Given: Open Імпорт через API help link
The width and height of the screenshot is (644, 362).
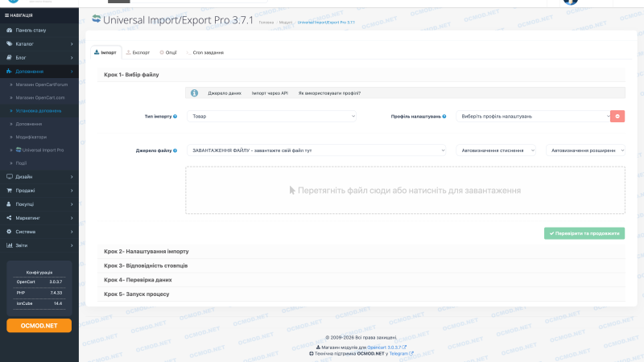Looking at the screenshot, I should pyautogui.click(x=270, y=93).
